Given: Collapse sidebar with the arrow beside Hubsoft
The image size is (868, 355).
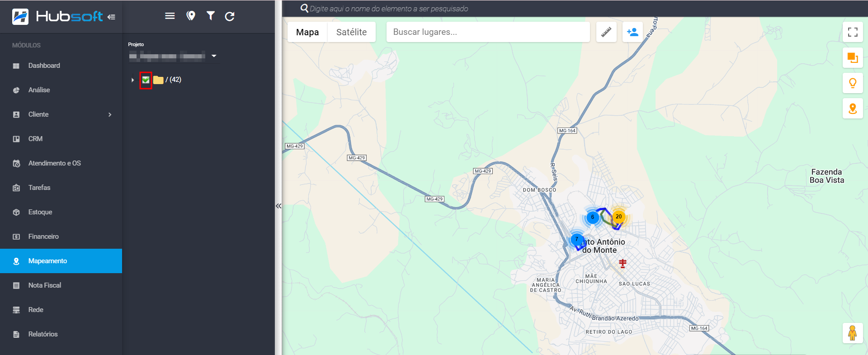Looking at the screenshot, I should tap(111, 17).
